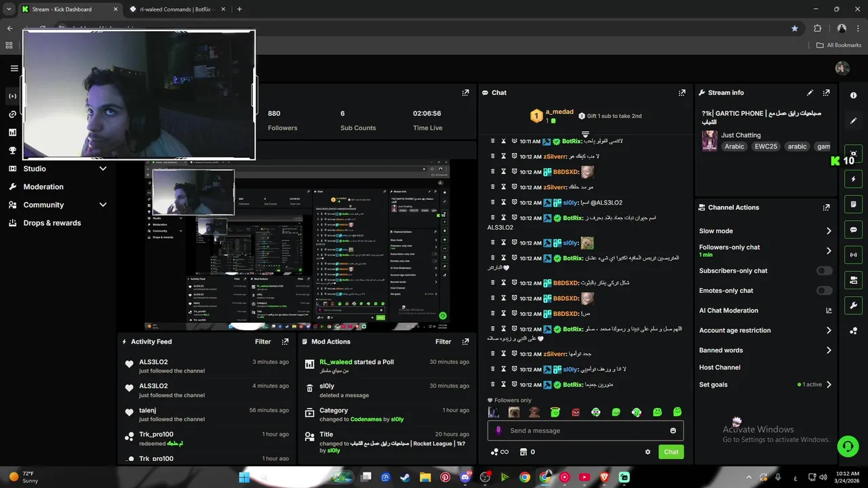
Task: Click the channel points infinity icon
Action: 499,452
